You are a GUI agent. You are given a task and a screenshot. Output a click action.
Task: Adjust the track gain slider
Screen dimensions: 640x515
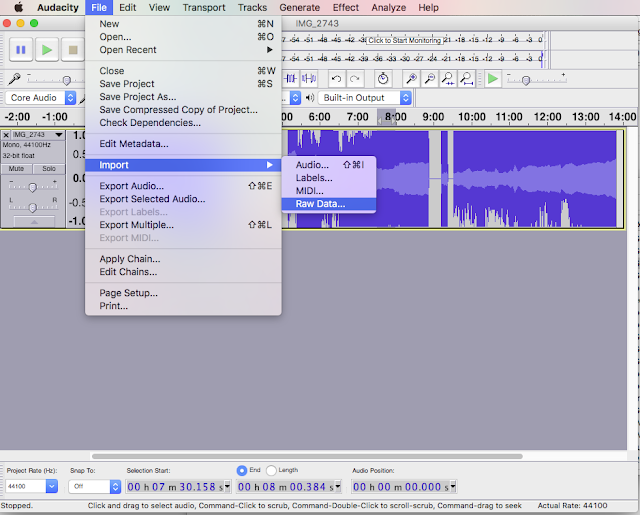pyautogui.click(x=32, y=187)
